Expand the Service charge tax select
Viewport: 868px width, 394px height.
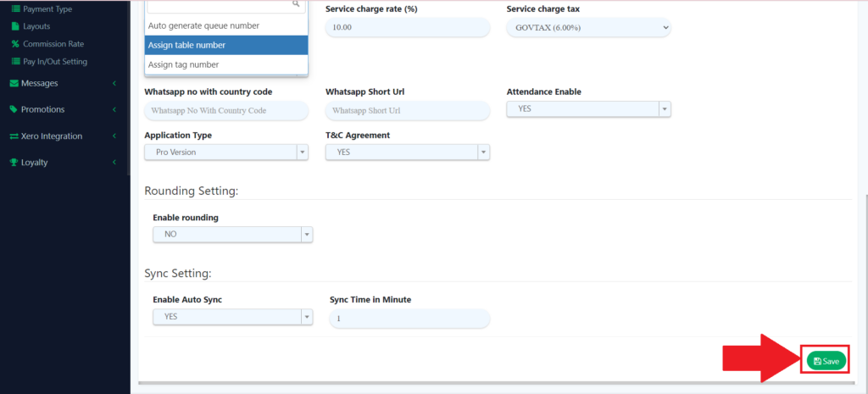tap(589, 28)
